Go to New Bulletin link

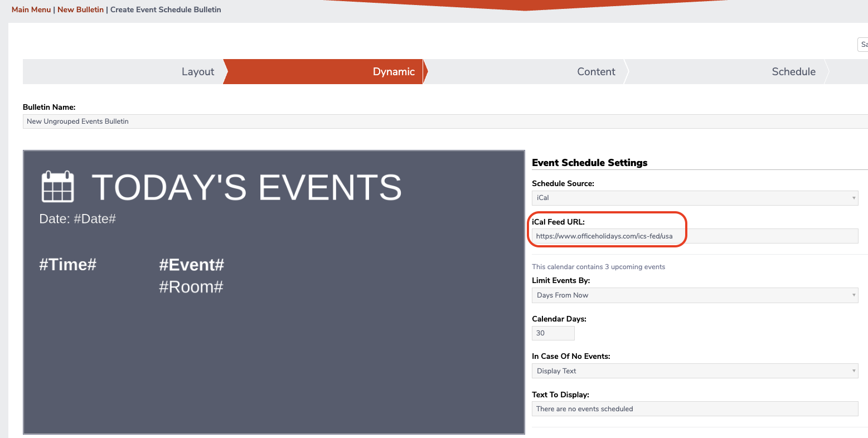coord(80,9)
